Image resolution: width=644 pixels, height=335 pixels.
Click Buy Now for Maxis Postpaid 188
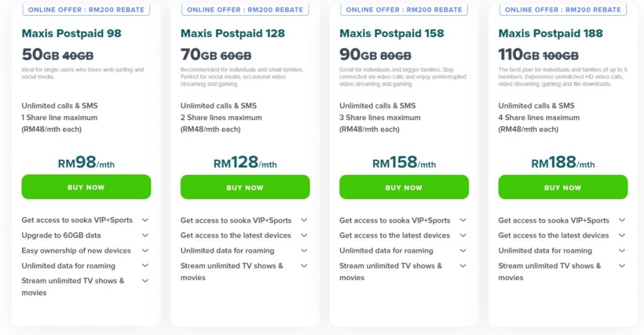point(562,187)
